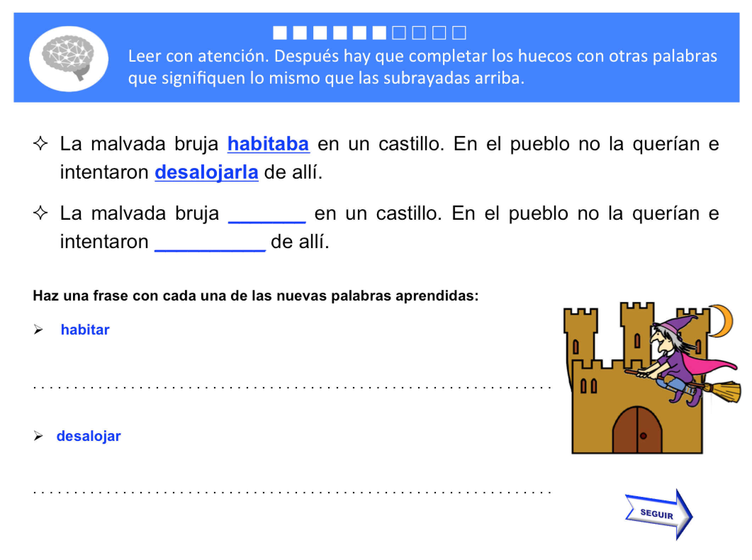
Task: Click the underlined word habitaba
Action: point(268,144)
